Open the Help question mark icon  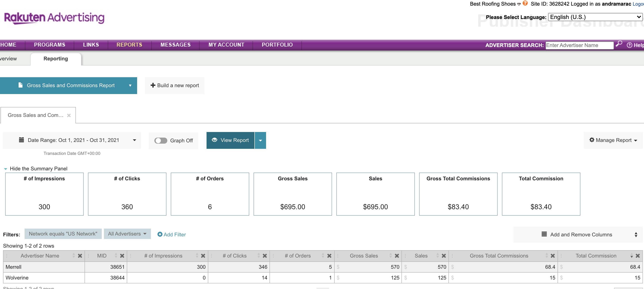click(629, 45)
